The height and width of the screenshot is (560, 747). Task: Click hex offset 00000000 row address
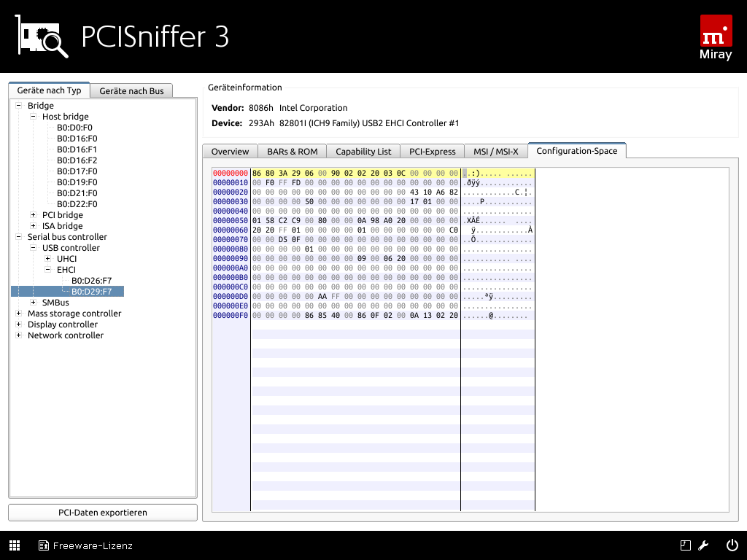coord(231,174)
